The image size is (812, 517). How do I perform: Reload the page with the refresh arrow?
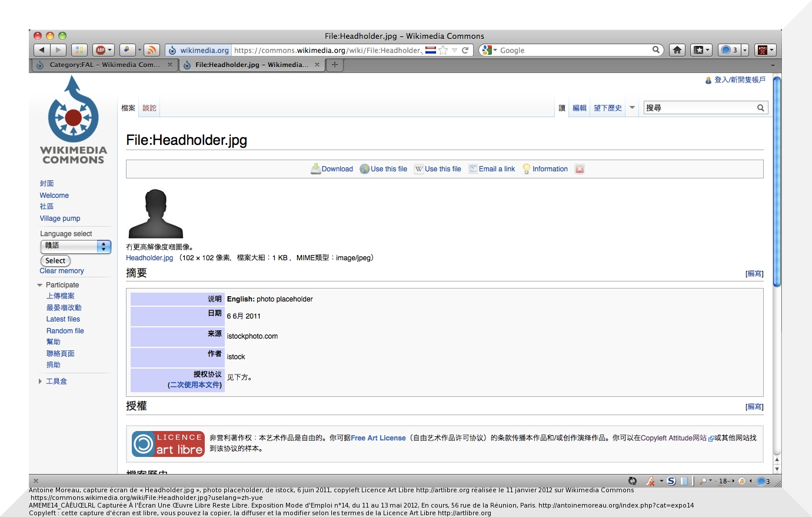[465, 50]
